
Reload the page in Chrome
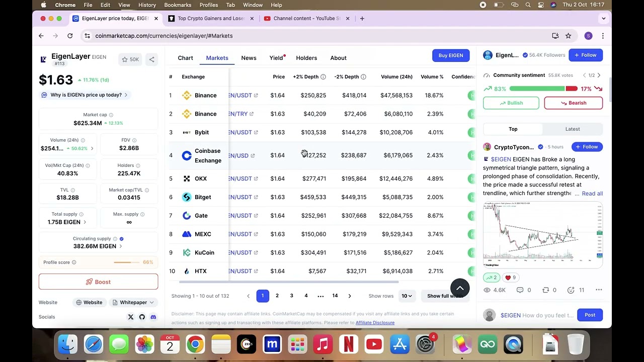[x=70, y=36]
